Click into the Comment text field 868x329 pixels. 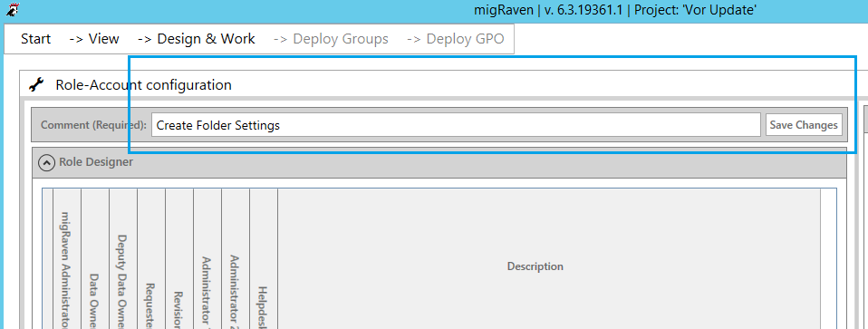coord(456,125)
